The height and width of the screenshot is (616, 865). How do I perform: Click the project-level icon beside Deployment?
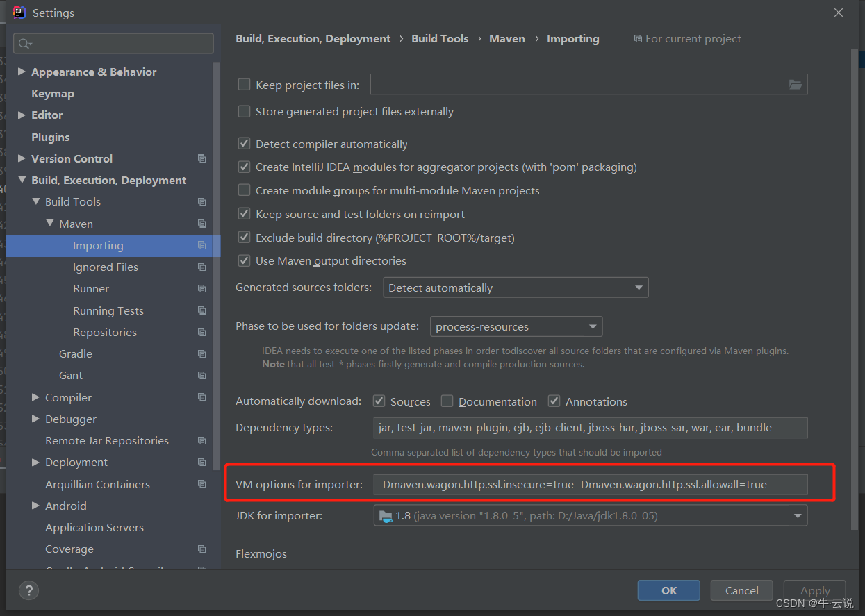click(x=201, y=463)
